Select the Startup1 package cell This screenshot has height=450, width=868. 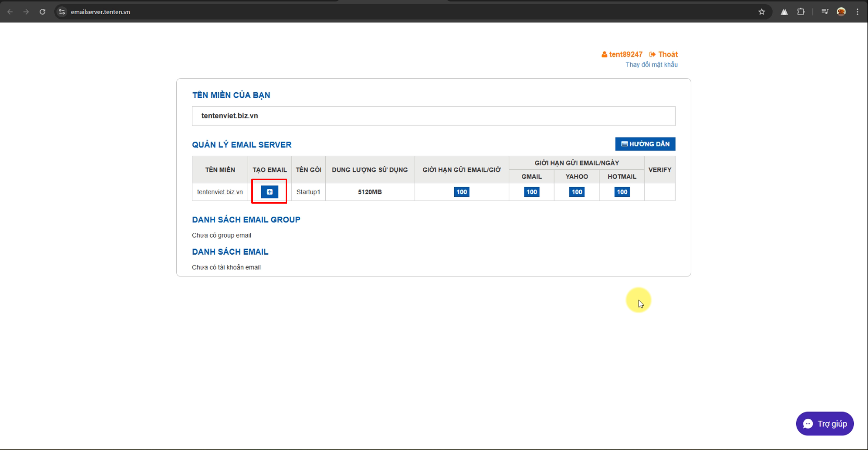point(309,192)
